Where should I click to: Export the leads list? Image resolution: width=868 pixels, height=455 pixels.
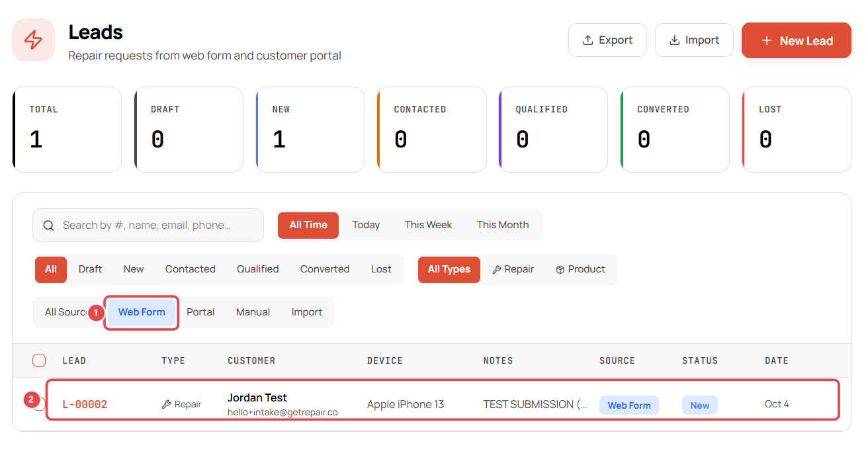point(607,40)
